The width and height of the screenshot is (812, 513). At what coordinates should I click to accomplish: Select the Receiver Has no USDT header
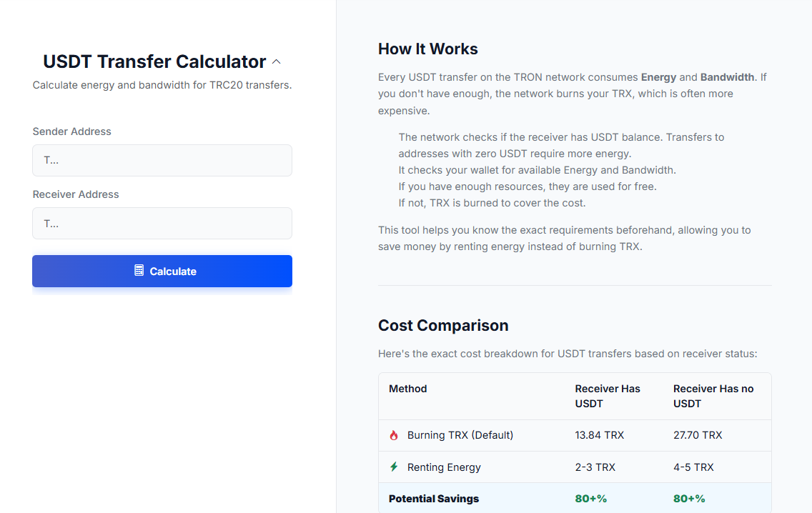(713, 396)
